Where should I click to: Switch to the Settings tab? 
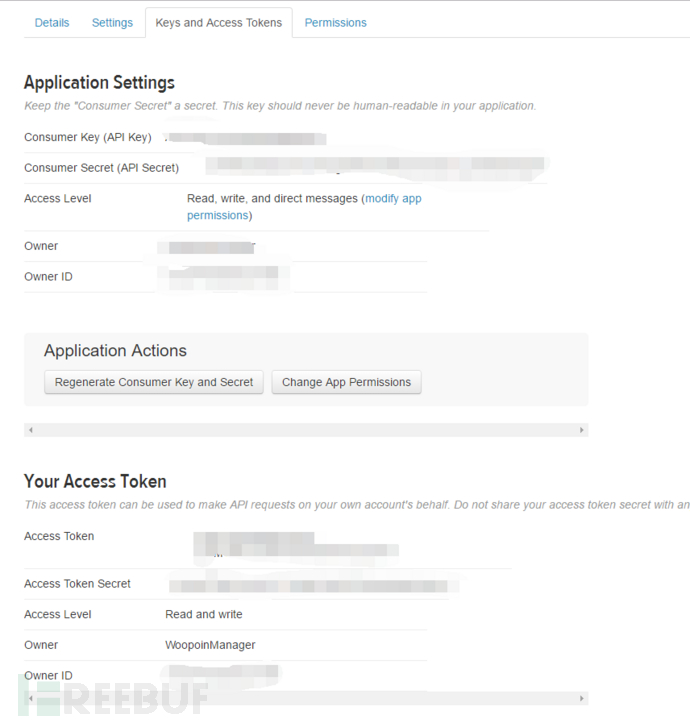pos(112,23)
